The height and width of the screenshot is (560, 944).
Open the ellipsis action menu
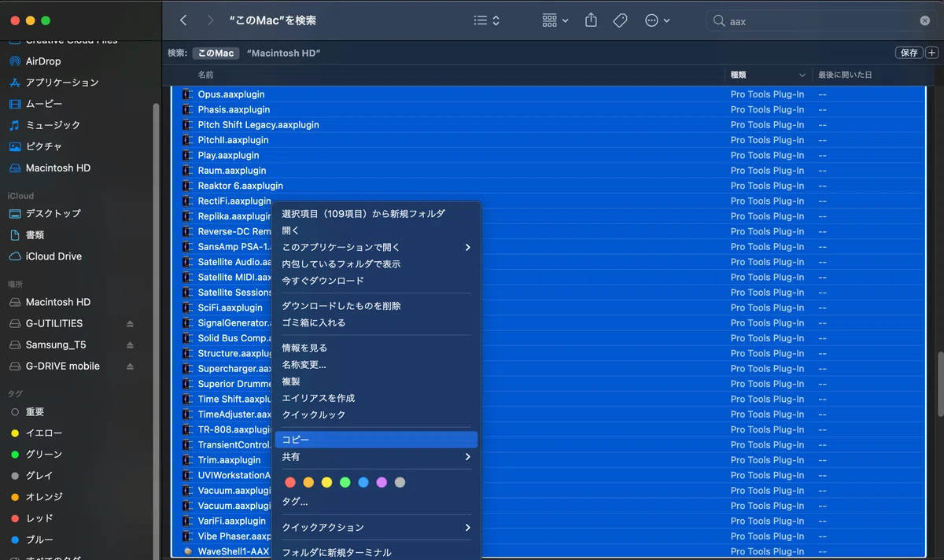pyautogui.click(x=657, y=20)
